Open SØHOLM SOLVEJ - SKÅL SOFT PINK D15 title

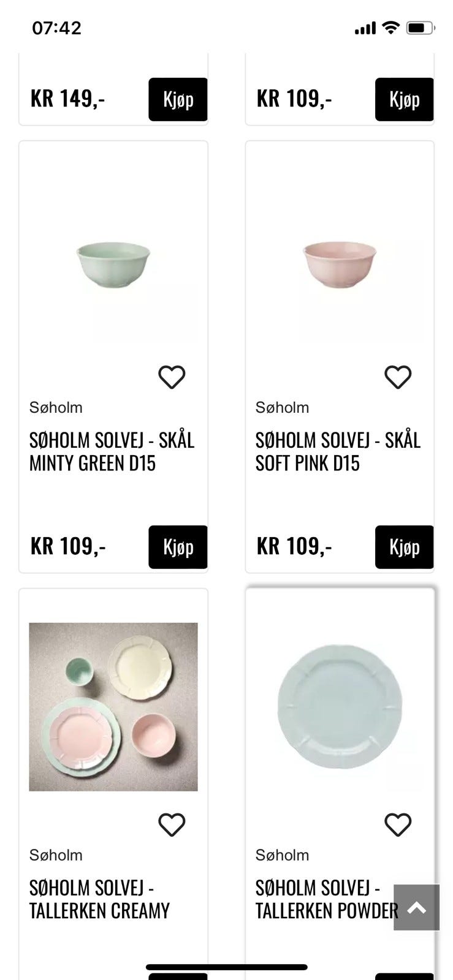[338, 452]
